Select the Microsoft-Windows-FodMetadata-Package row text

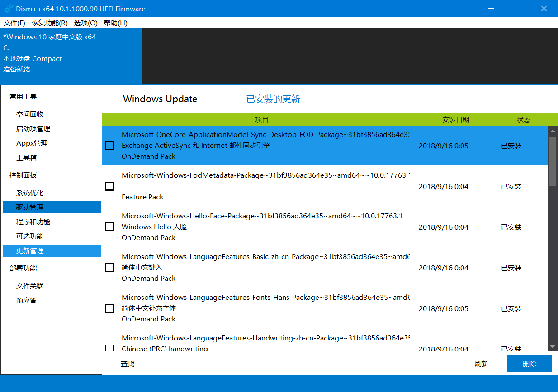click(x=265, y=175)
